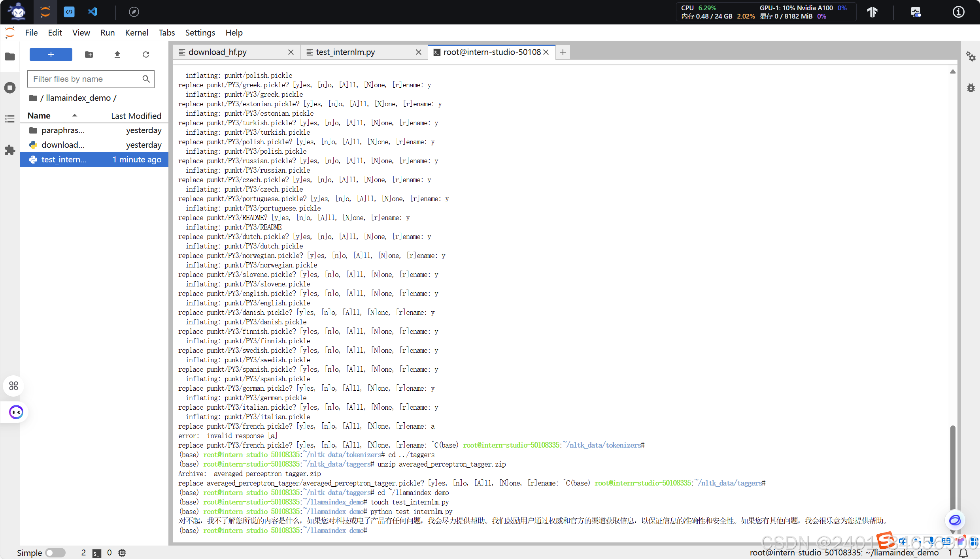Sort files by Last Modified column
Viewport: 980px width, 559px height.
[136, 116]
